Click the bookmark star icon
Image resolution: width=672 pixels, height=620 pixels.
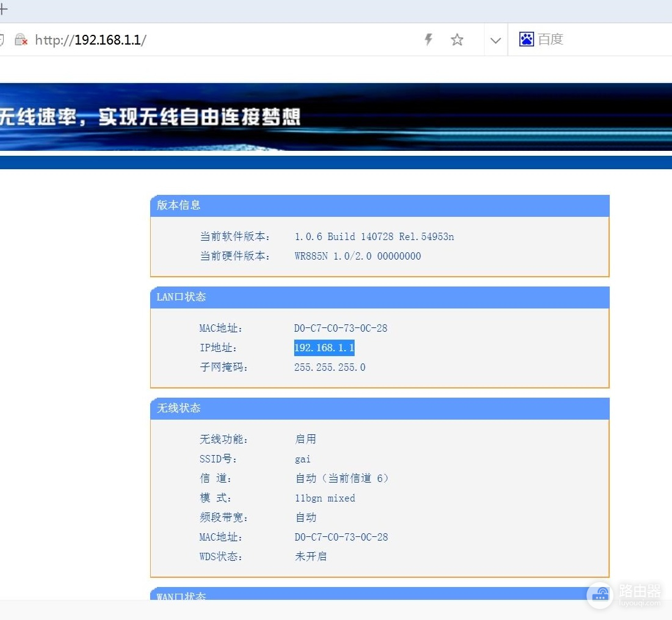click(457, 39)
